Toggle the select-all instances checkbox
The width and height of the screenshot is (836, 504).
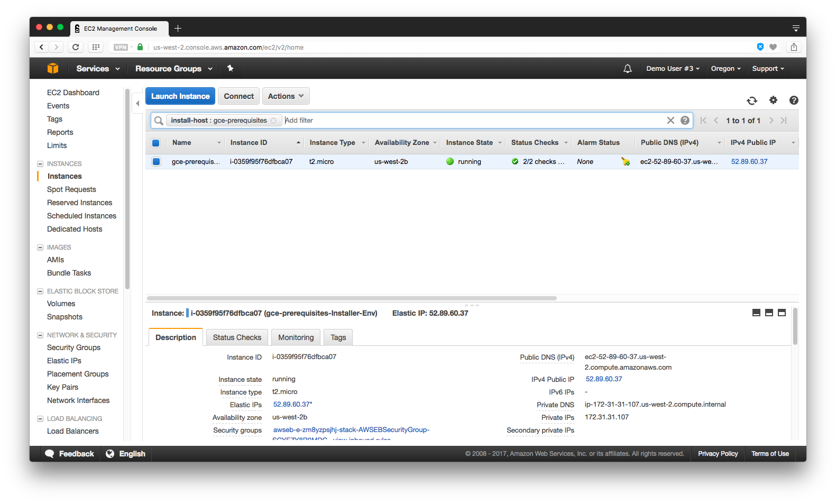156,143
